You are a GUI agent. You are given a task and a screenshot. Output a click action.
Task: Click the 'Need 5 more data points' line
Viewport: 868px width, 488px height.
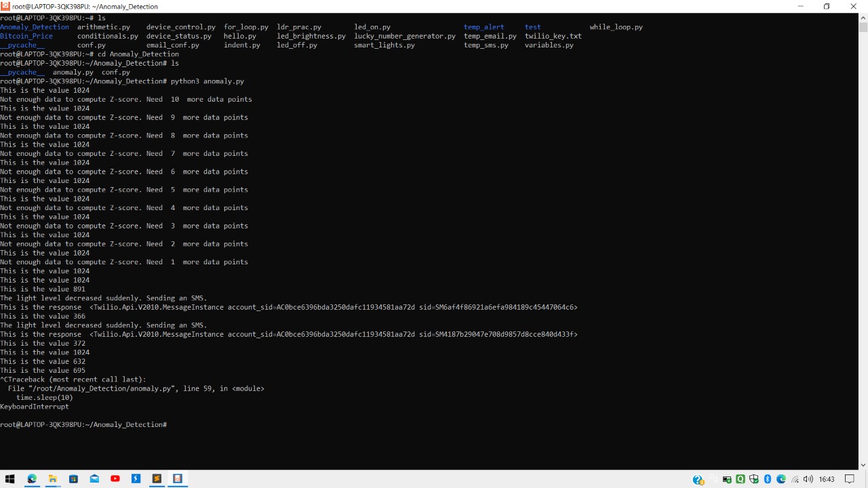(124, 190)
